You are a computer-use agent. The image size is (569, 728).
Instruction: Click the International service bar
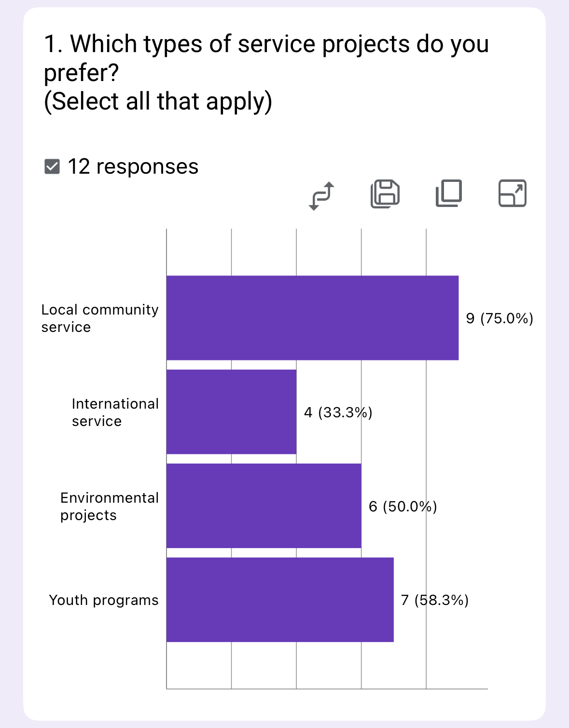231,412
